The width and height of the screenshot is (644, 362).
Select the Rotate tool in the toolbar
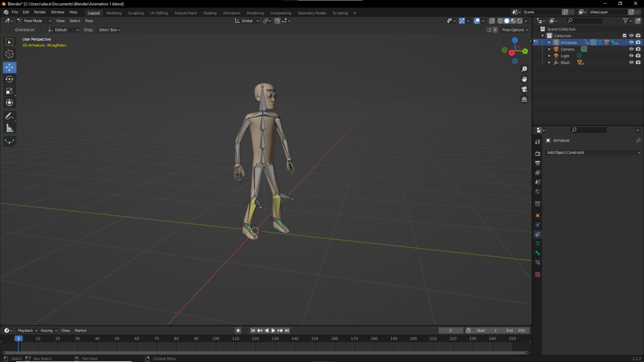(x=9, y=79)
